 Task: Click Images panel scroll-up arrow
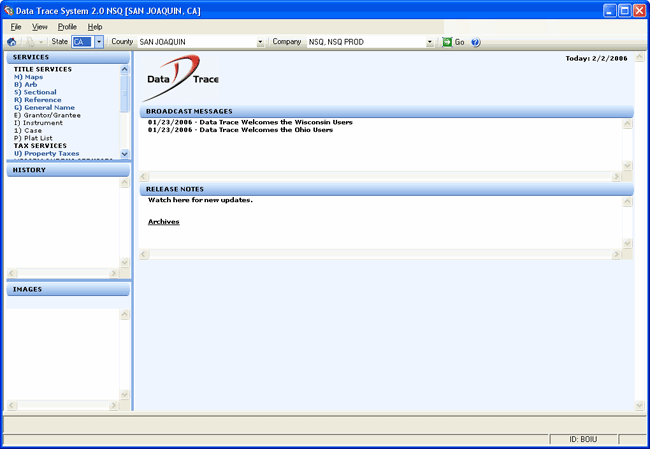tap(125, 315)
